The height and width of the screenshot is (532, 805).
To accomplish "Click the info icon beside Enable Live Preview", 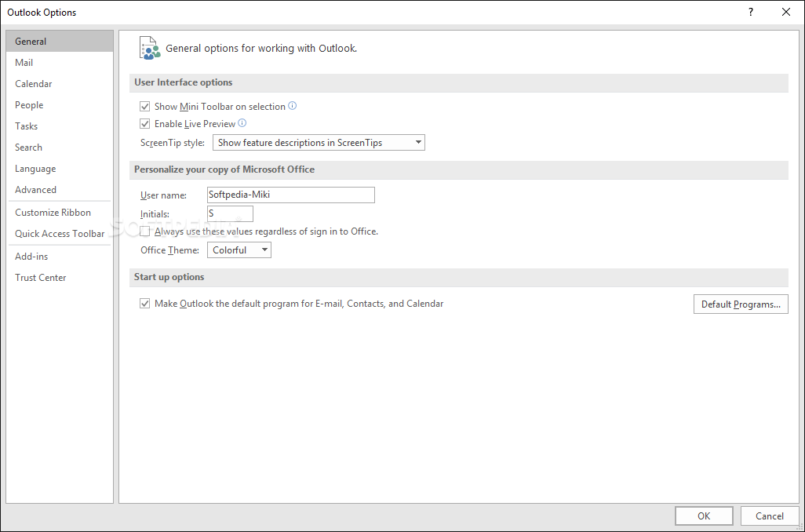I will tap(242, 123).
